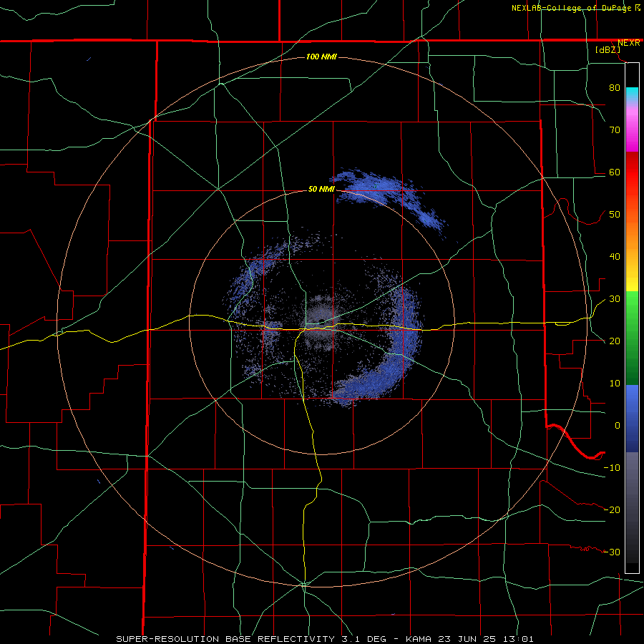Click the 40 value on dBZ scale
Screen dimensions: 644x644
[615, 257]
